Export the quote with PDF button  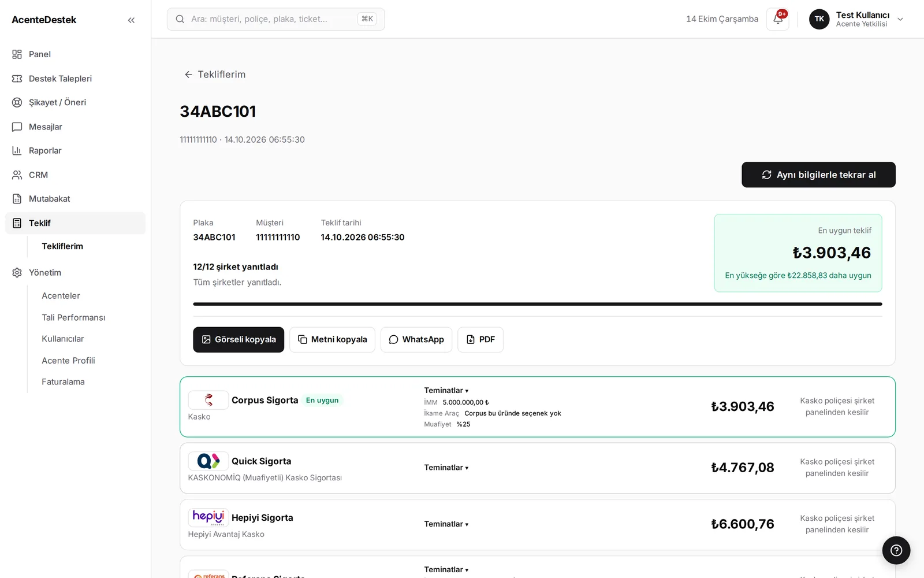(x=480, y=340)
